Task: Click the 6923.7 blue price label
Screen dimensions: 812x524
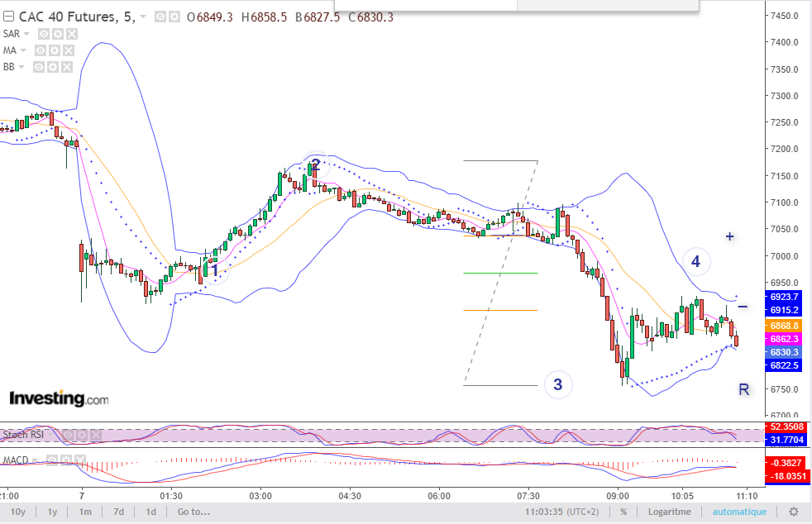Action: click(x=784, y=297)
